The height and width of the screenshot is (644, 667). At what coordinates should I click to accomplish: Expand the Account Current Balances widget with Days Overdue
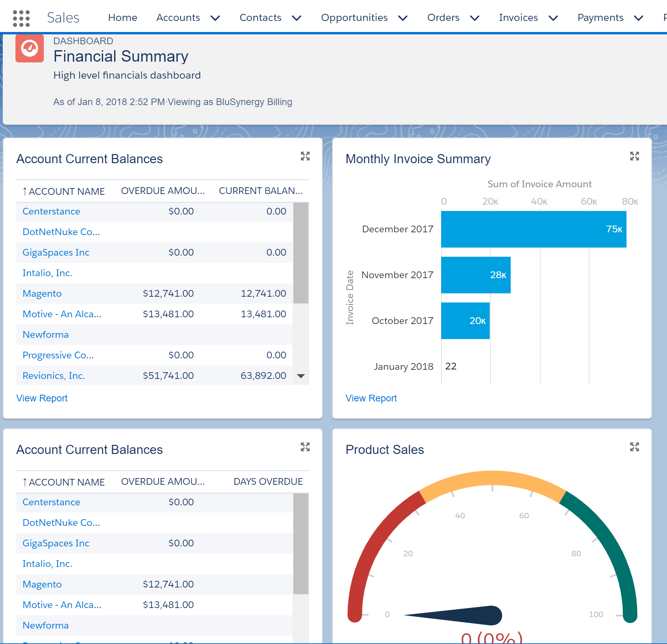[305, 447]
